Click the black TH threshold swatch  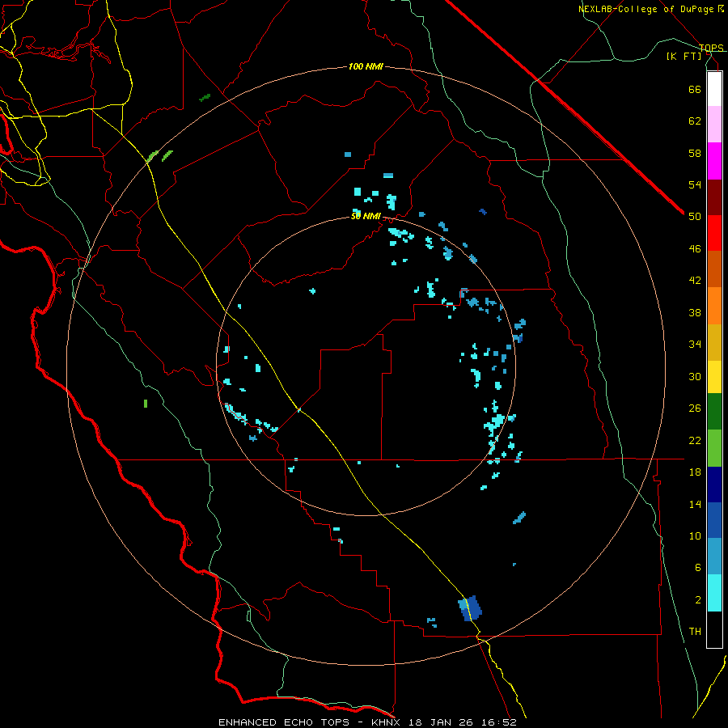714,629
